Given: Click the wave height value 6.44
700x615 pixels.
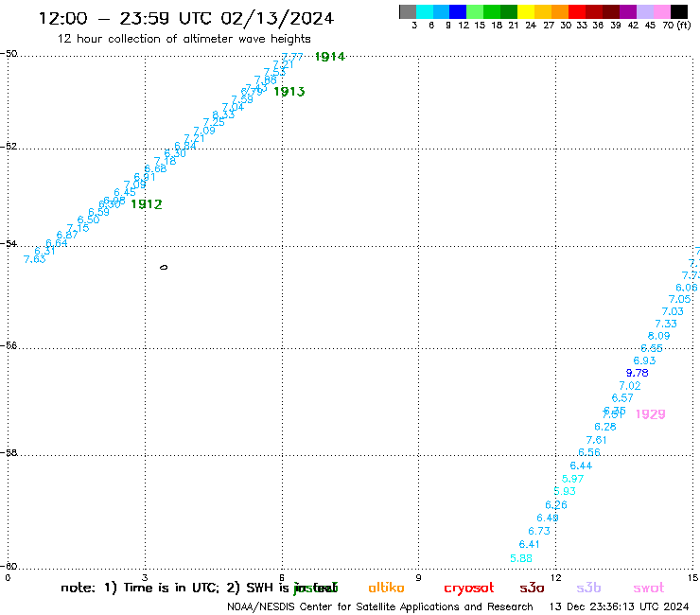Looking at the screenshot, I should click(581, 466).
